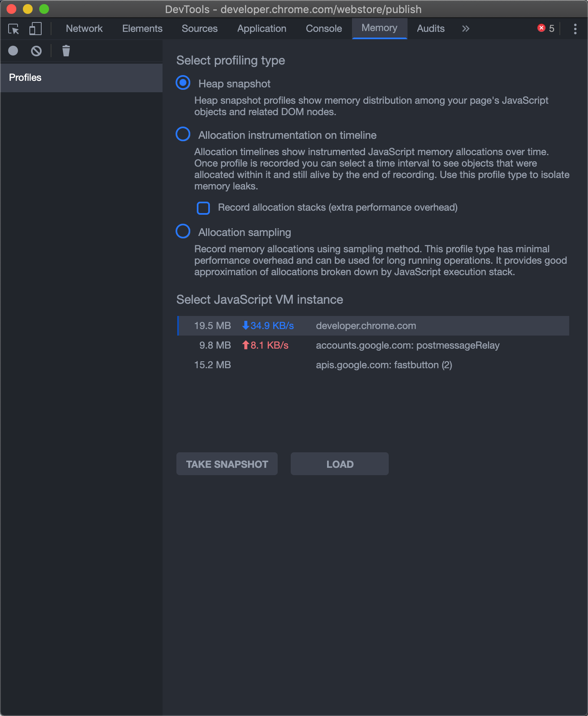
Task: Open DevTools customize menu via three-dot icon
Action: 575,29
